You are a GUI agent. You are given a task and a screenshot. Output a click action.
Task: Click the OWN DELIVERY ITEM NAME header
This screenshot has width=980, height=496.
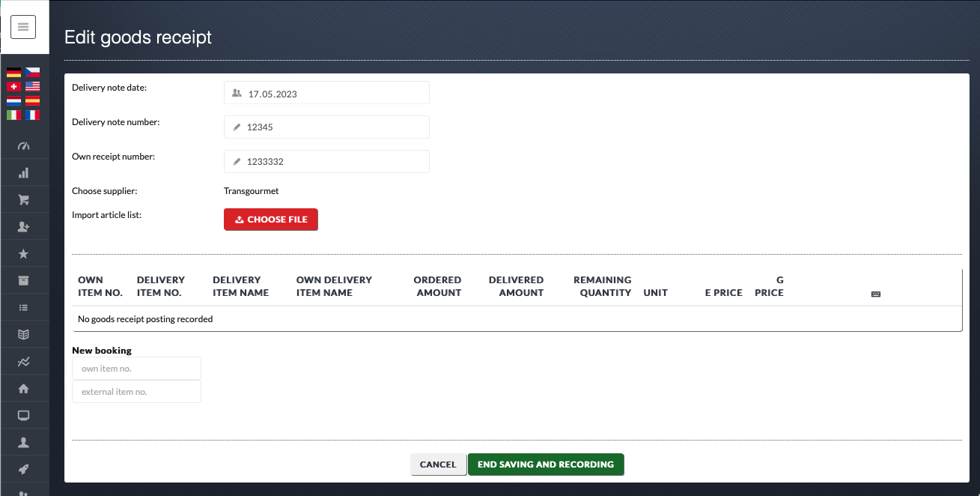[x=334, y=286]
